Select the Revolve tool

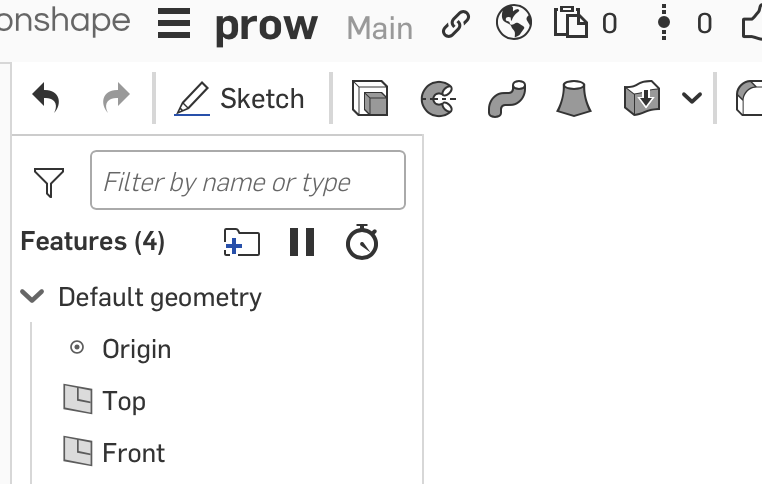click(439, 98)
